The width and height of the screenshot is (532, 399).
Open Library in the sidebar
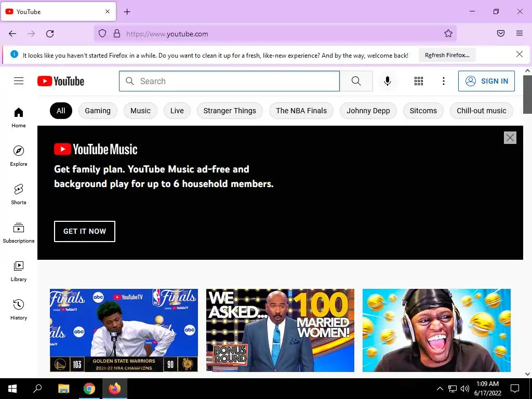[19, 271]
